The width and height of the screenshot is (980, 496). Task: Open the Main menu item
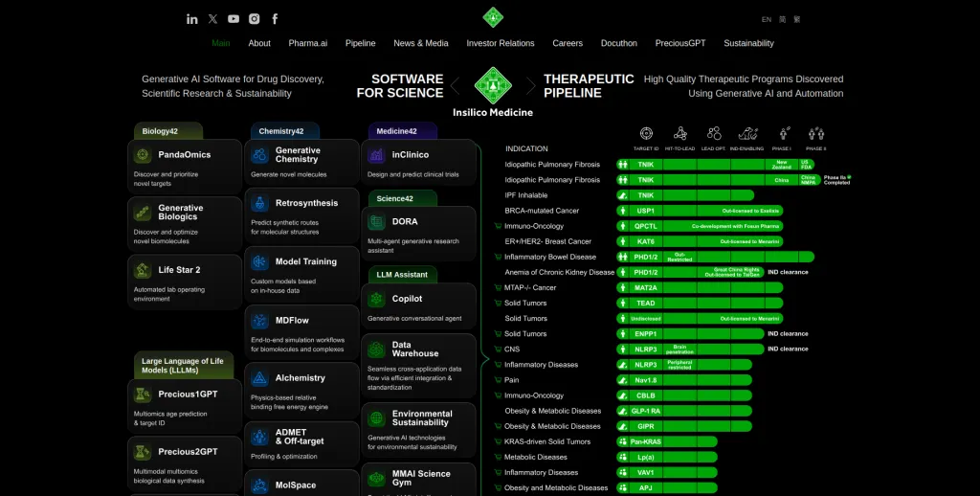[221, 43]
